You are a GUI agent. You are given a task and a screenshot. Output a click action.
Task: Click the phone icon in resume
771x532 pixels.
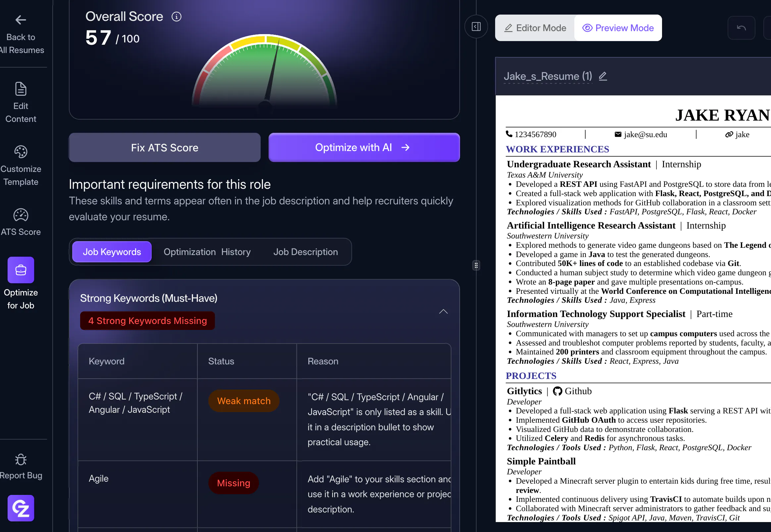509,134
